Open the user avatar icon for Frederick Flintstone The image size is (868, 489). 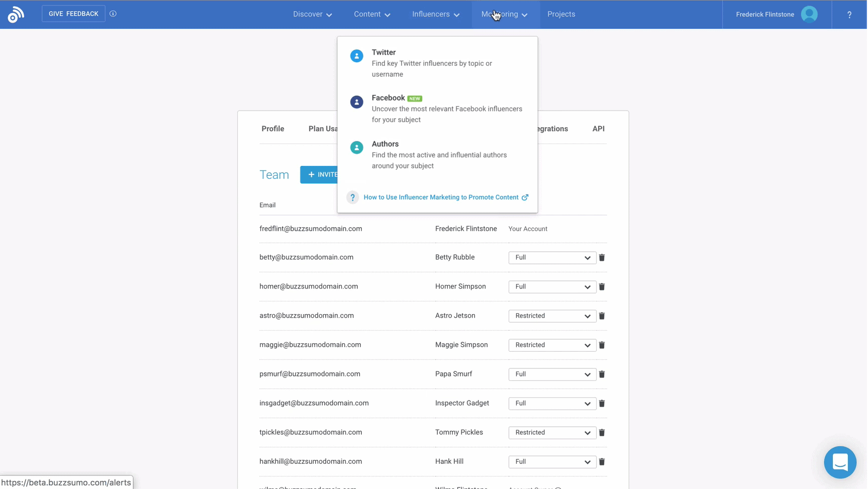[x=809, y=14]
